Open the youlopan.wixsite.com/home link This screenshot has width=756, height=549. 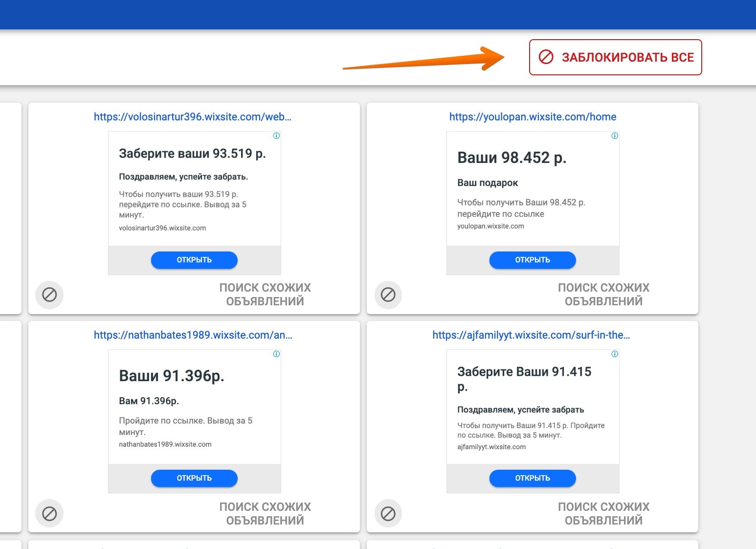[x=533, y=117]
